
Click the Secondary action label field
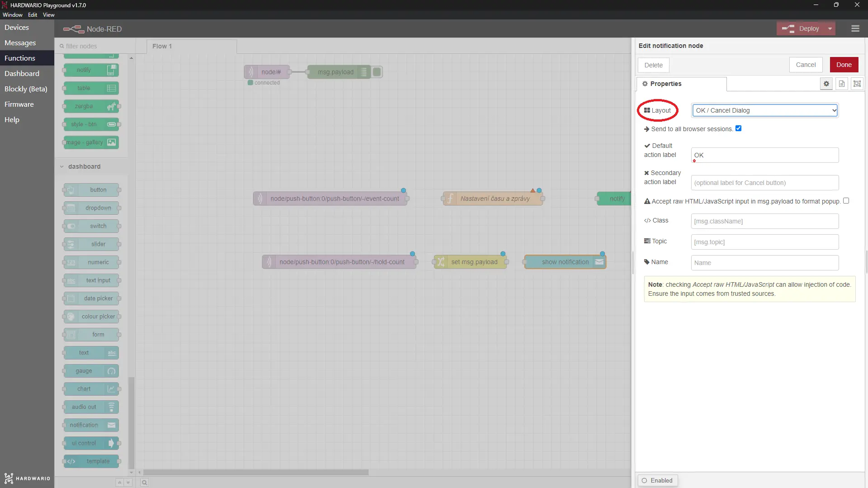tap(765, 183)
